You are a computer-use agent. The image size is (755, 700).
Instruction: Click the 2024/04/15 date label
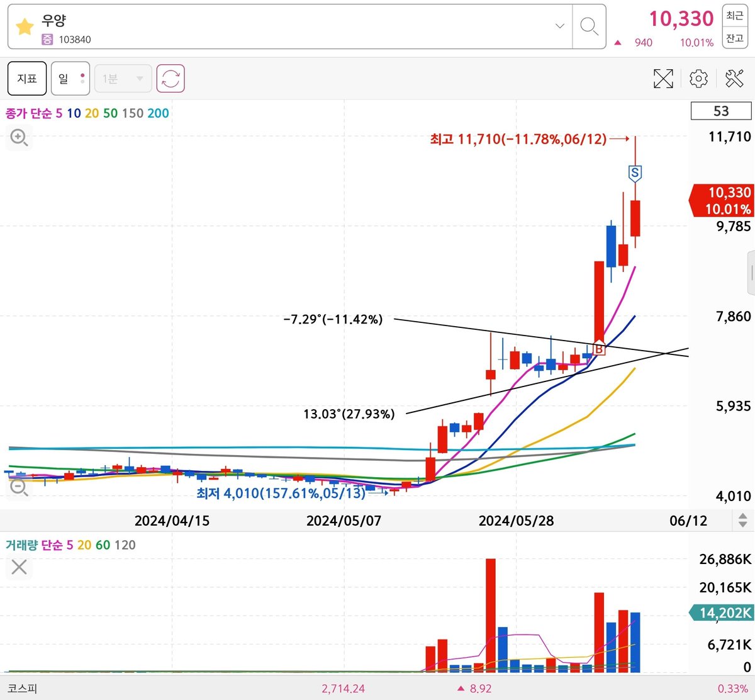point(172,521)
